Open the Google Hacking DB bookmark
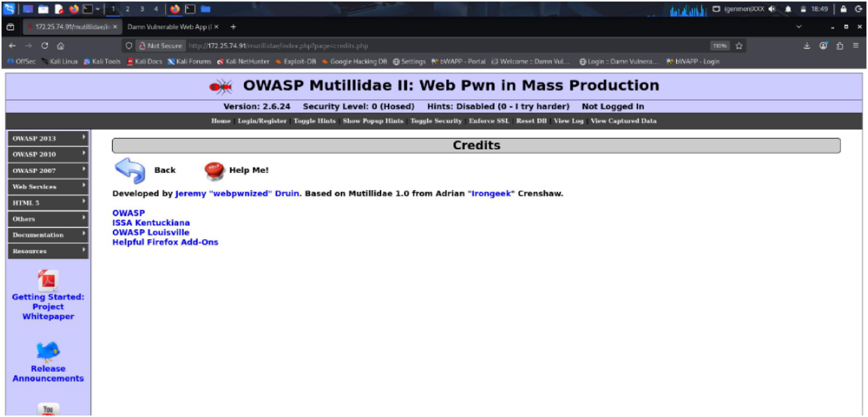Viewport: 868px width, 417px height. [x=354, y=62]
